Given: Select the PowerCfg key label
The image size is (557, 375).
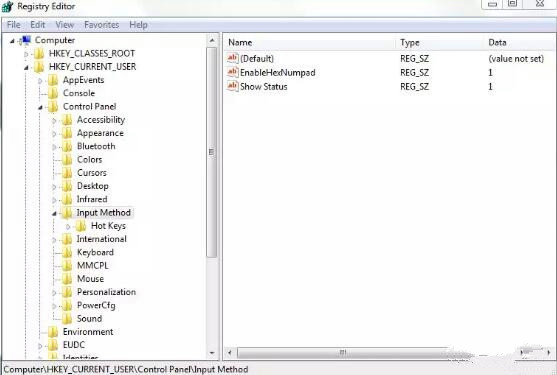Looking at the screenshot, I should pyautogui.click(x=96, y=305).
